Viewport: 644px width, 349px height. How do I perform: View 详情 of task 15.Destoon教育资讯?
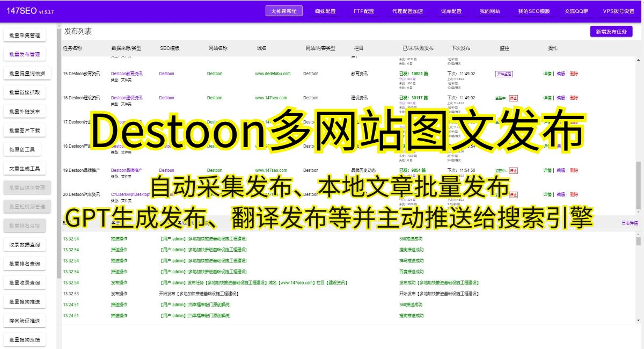click(x=547, y=74)
